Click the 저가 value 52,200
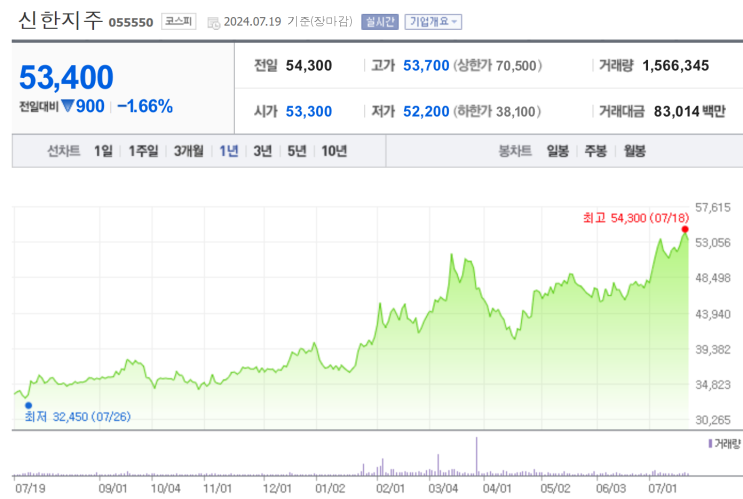 [426, 111]
